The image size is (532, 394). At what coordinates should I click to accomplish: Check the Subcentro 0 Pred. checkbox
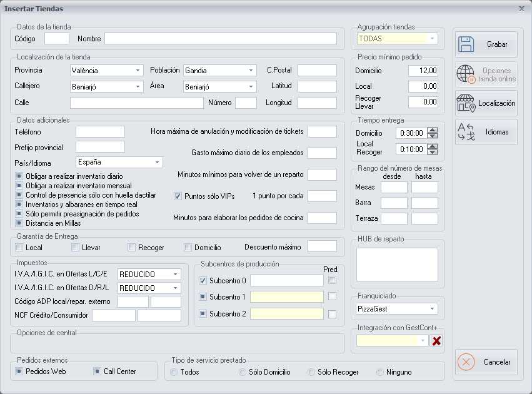333,280
